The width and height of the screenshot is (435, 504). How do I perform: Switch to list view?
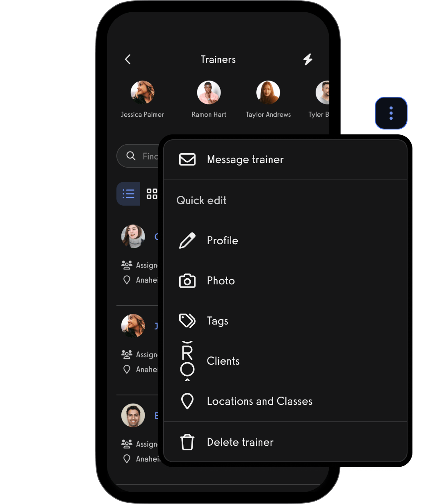pos(128,194)
